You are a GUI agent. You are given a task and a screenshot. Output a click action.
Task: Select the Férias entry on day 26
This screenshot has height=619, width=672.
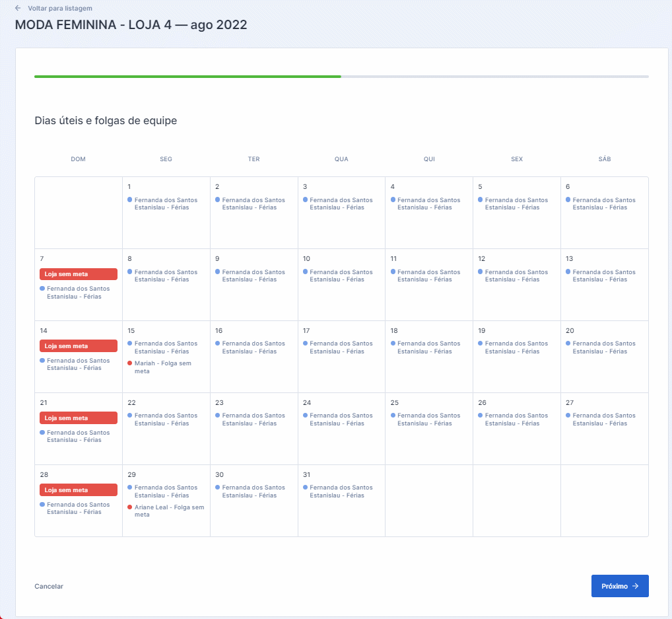coord(516,419)
